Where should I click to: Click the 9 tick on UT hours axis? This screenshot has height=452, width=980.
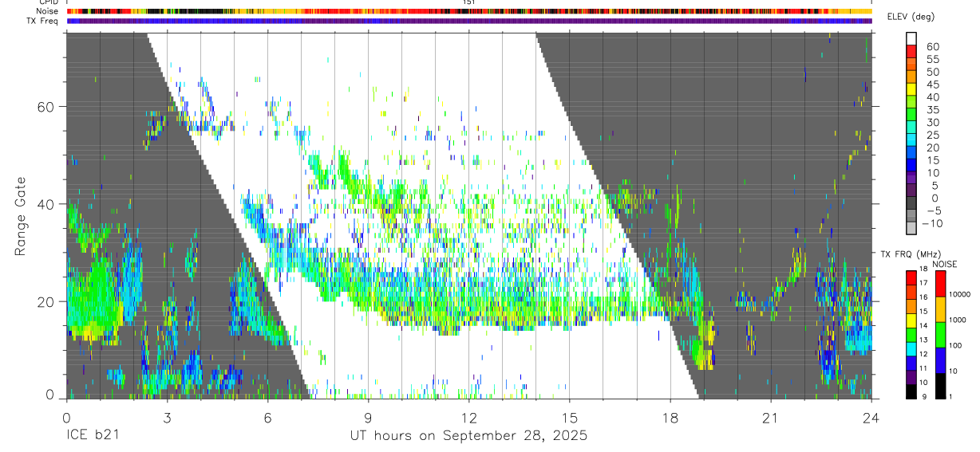pos(368,418)
